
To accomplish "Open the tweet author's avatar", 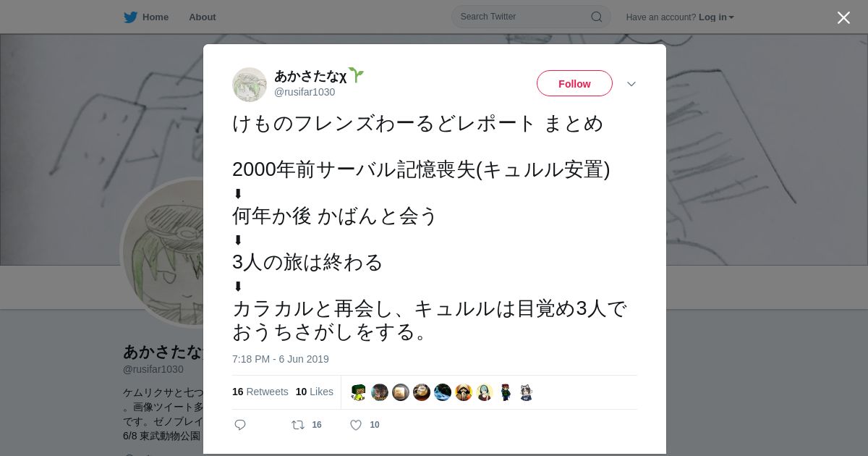I will pyautogui.click(x=250, y=85).
